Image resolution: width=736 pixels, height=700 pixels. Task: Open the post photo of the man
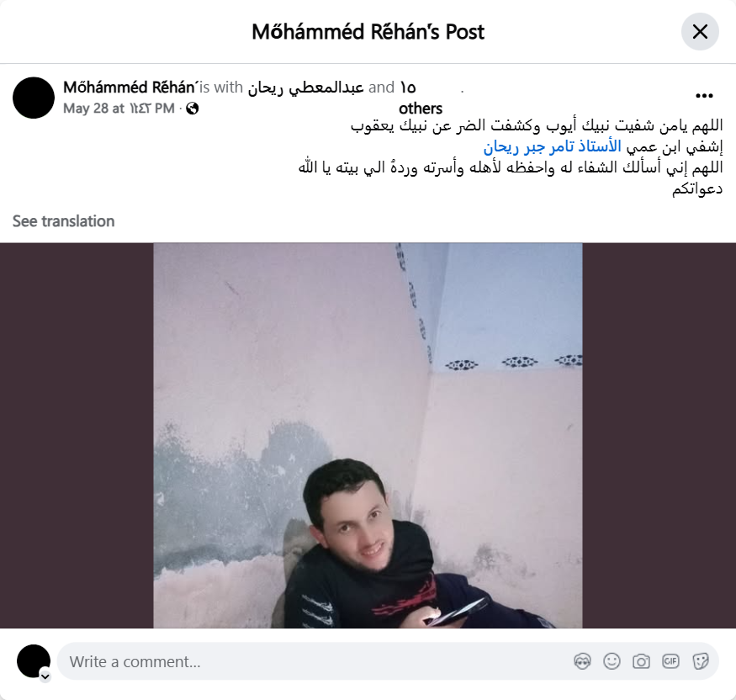click(x=368, y=435)
